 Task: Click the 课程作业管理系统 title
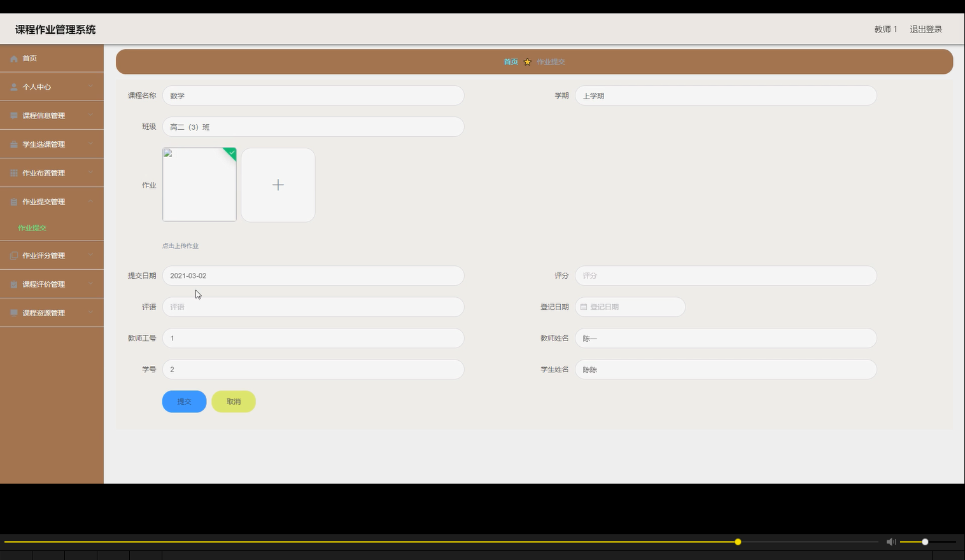pos(55,29)
